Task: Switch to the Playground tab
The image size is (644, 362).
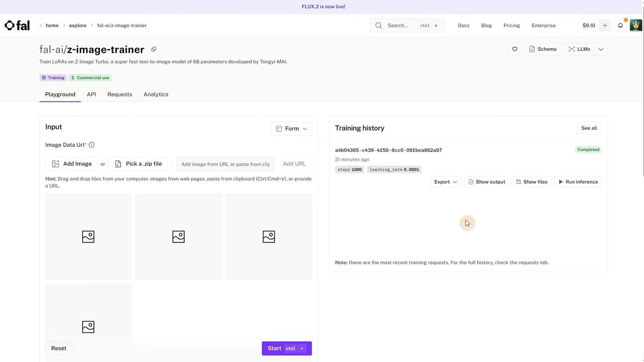Action: (x=60, y=94)
